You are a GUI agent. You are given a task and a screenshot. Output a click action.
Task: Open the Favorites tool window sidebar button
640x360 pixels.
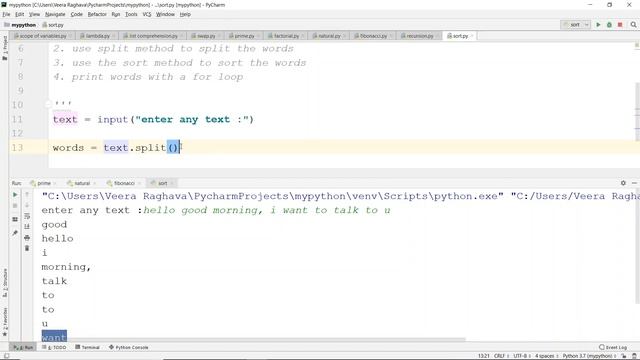(4, 322)
